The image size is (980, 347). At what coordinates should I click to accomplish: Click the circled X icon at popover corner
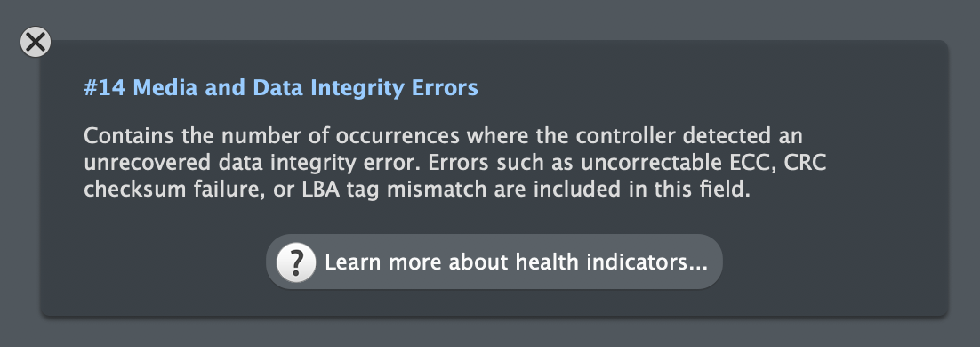tap(36, 42)
